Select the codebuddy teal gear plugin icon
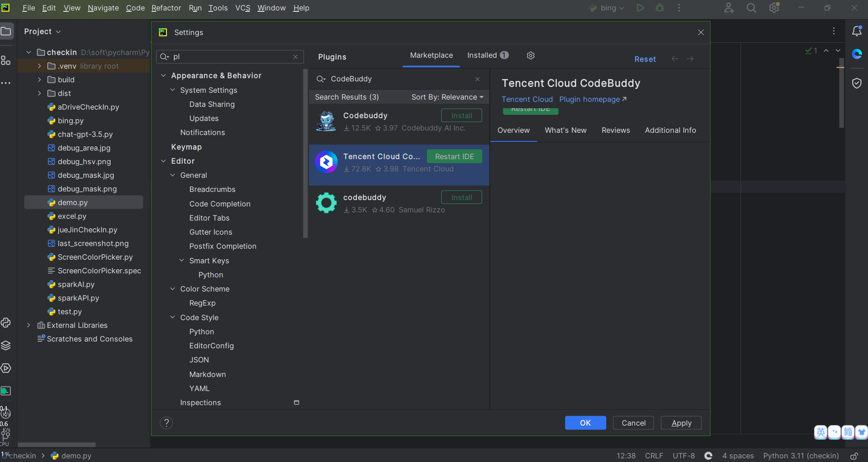 click(x=326, y=203)
